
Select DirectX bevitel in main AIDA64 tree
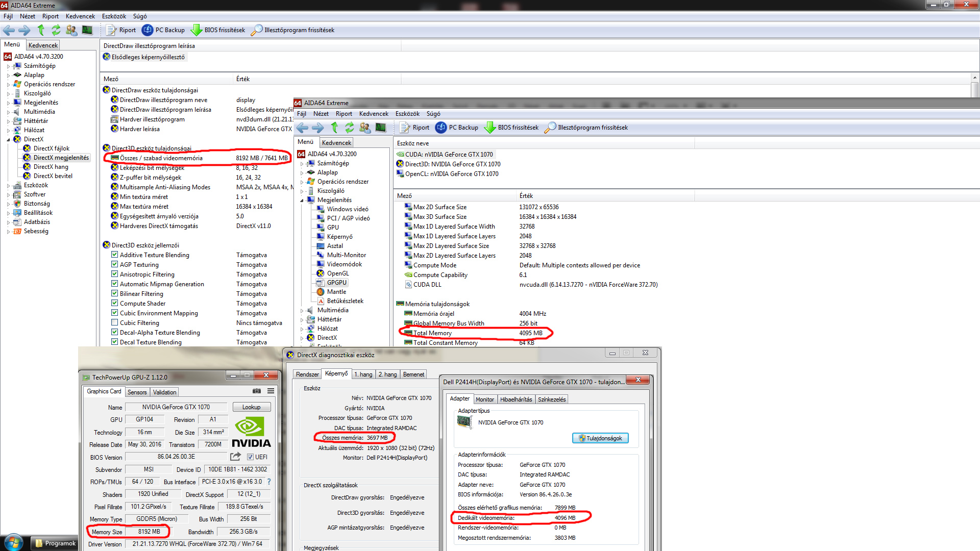click(x=53, y=176)
